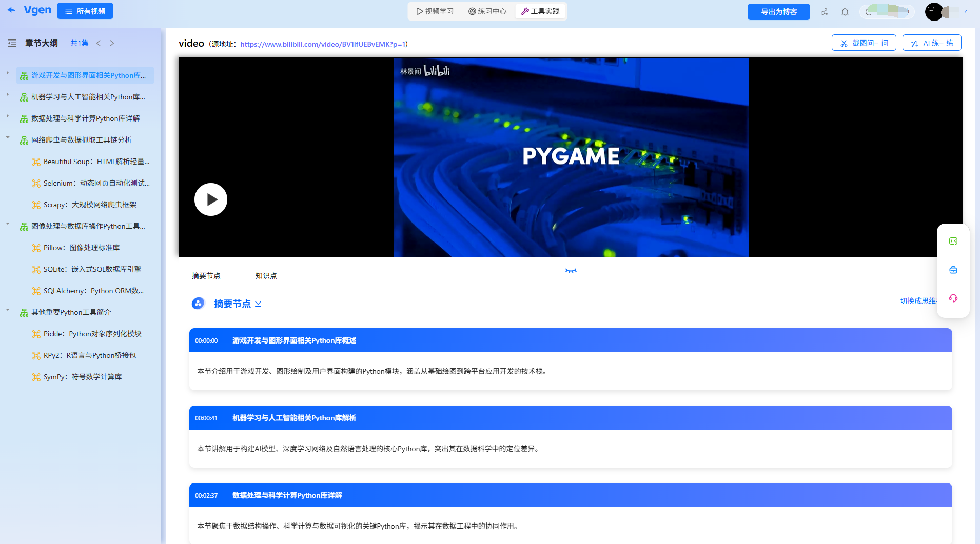Select 图像处理与数据库操作Python工具 chapter
Viewport: 980px width, 544px height.
coord(85,226)
